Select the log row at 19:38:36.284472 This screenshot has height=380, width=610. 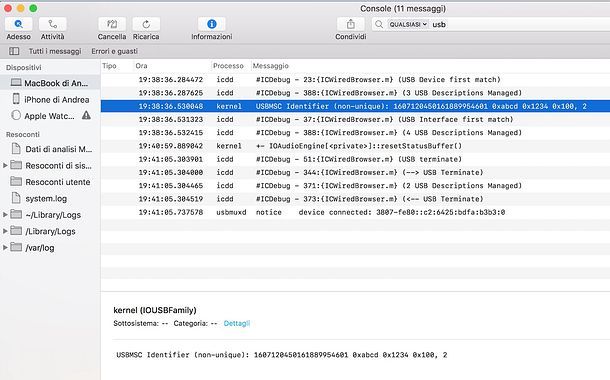click(x=355, y=79)
